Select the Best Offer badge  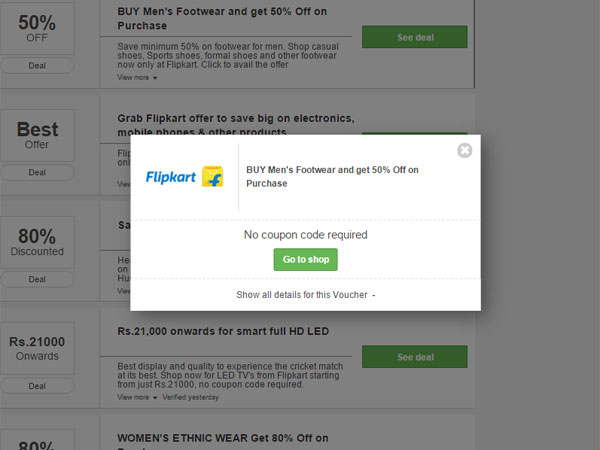coord(37,135)
